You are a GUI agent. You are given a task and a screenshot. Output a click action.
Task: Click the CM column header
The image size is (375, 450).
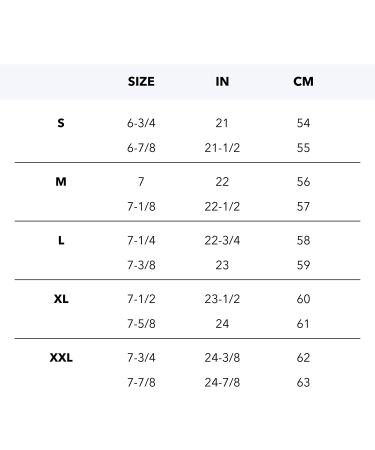tap(303, 82)
